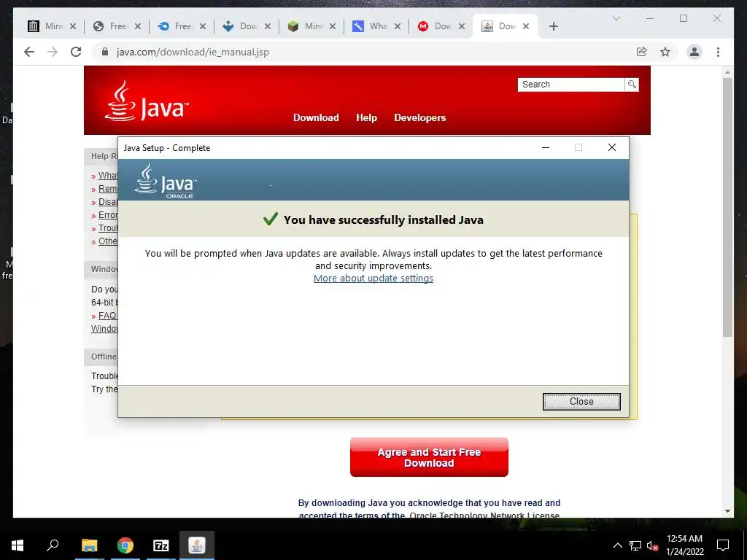Screen dimensions: 747x560
Task: Show hidden system tray icons
Action: point(617,545)
